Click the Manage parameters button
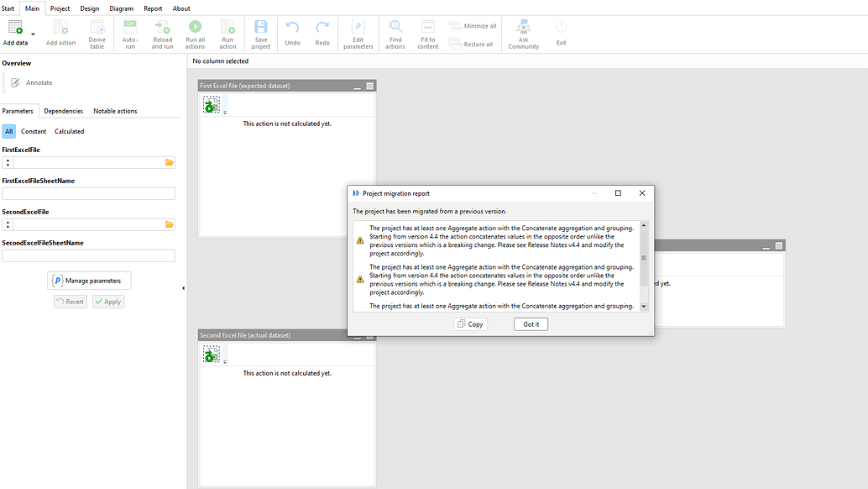This screenshot has height=489, width=868. point(89,280)
